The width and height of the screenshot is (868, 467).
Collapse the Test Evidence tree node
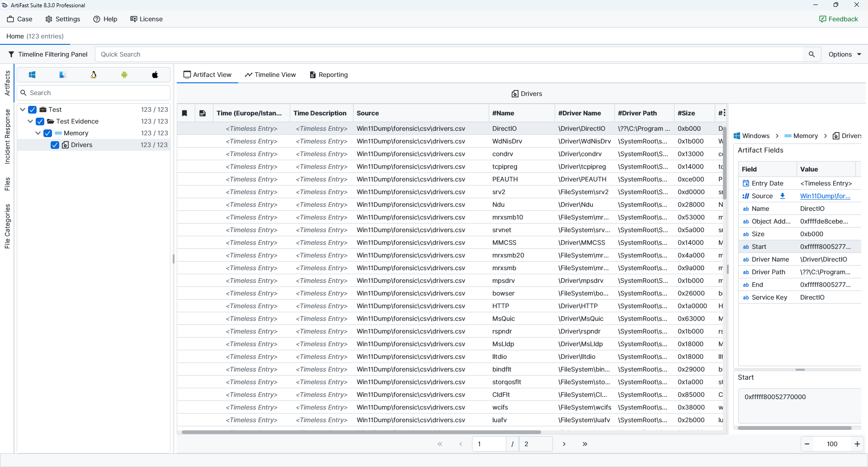tap(30, 121)
